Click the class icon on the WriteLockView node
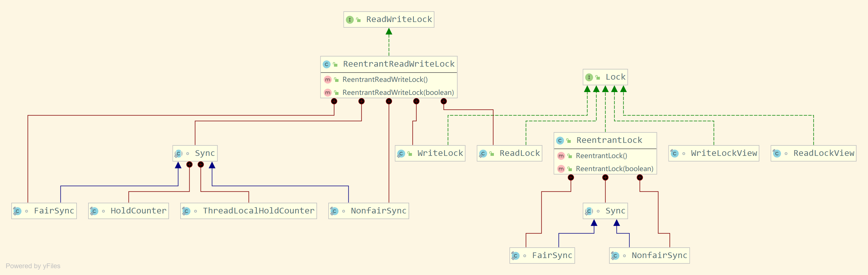This screenshot has width=868, height=275. (x=674, y=154)
